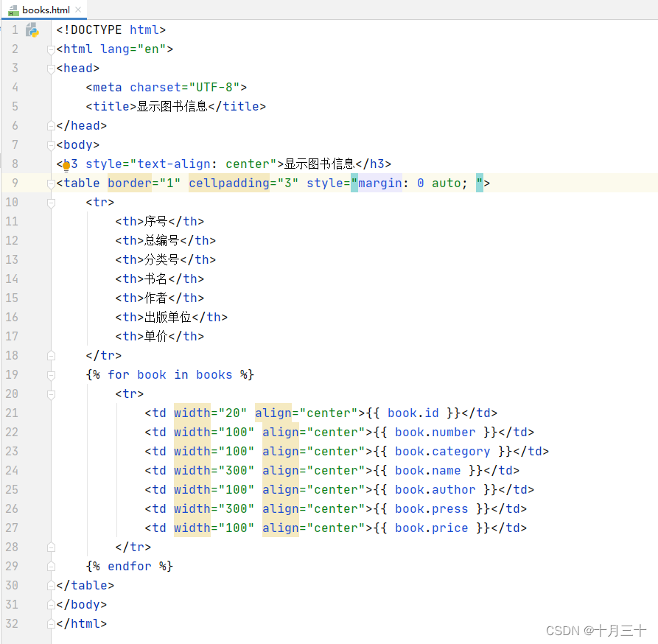Collapse the for loop fold on line 19
This screenshot has width=658, height=644.
51,375
